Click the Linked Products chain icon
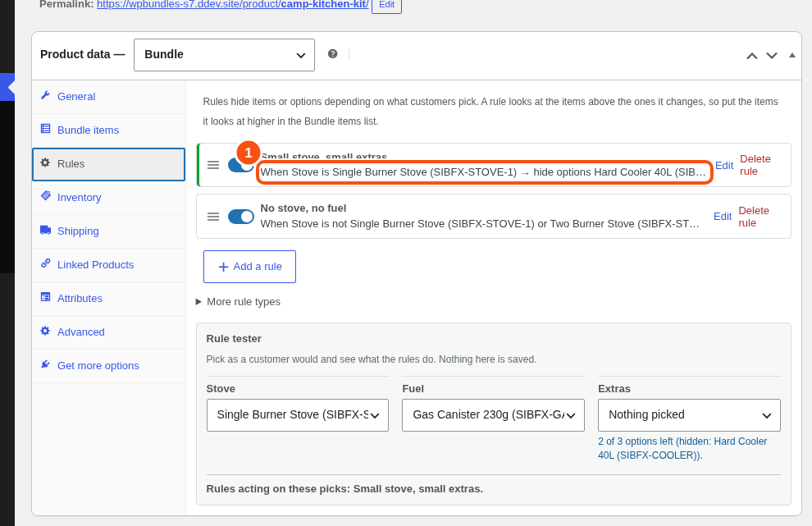The width and height of the screenshot is (812, 526). tap(46, 263)
